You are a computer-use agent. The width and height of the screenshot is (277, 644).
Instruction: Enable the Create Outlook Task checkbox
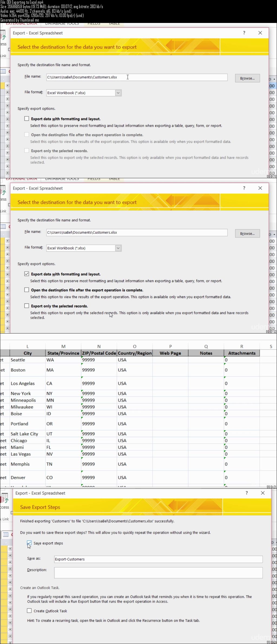[29, 611]
